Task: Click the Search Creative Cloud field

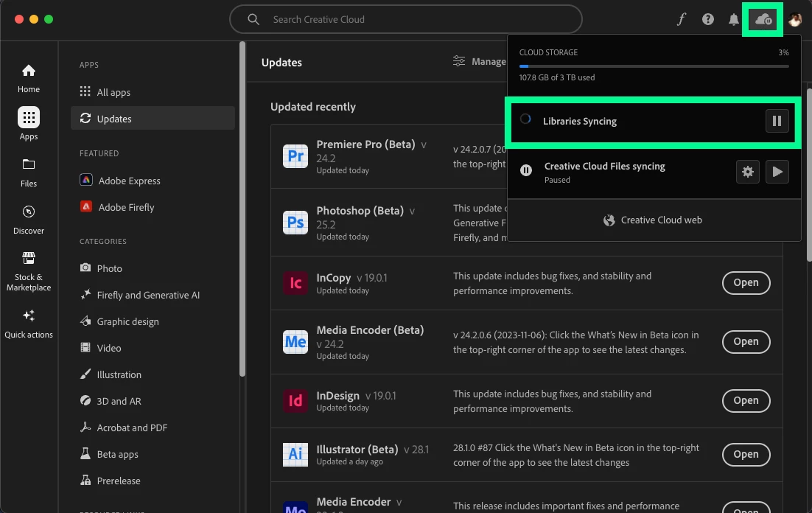Action: coord(406,19)
